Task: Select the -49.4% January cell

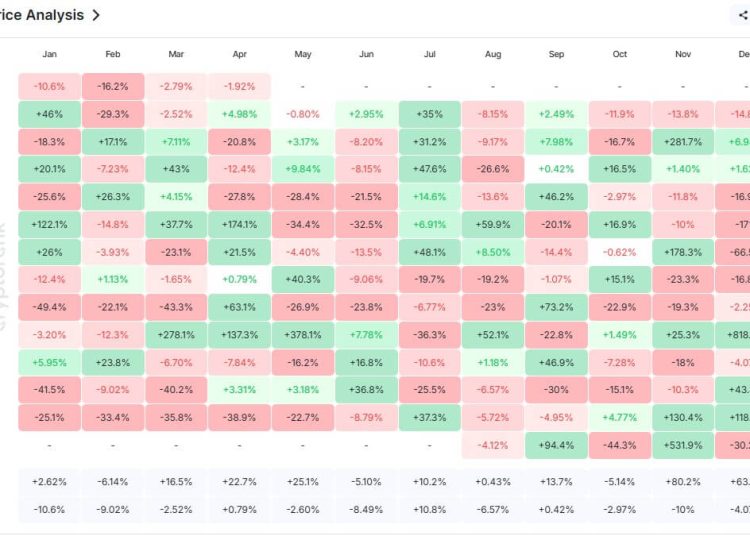Action: pos(49,307)
